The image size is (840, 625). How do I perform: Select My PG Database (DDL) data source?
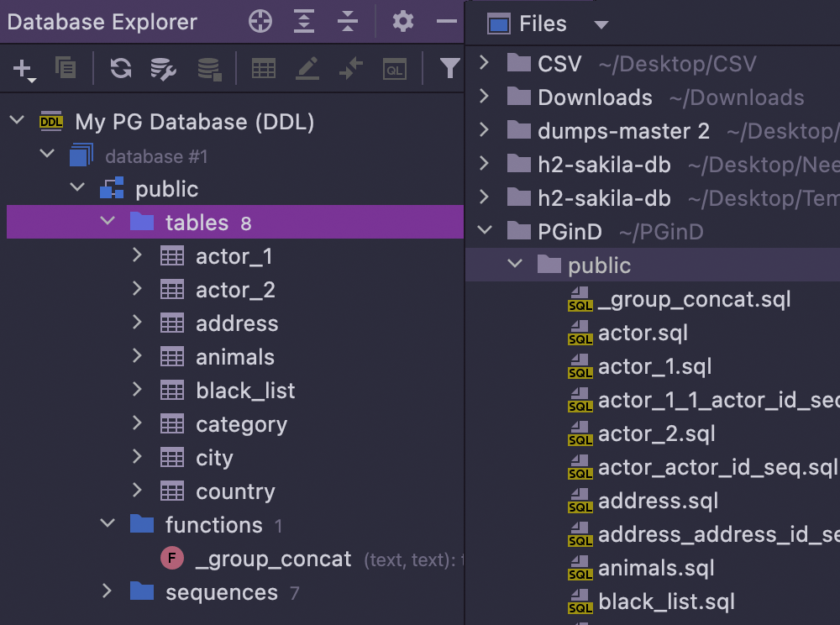tap(194, 122)
